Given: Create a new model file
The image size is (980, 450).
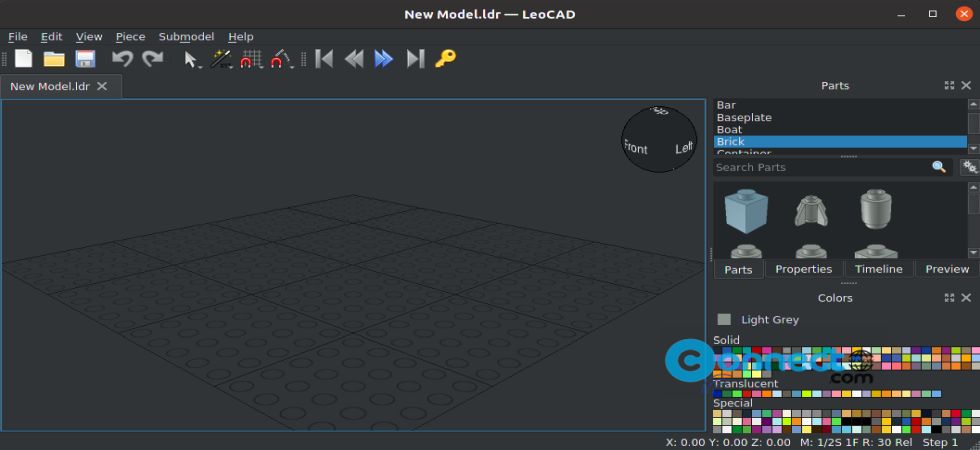Looking at the screenshot, I should (23, 59).
